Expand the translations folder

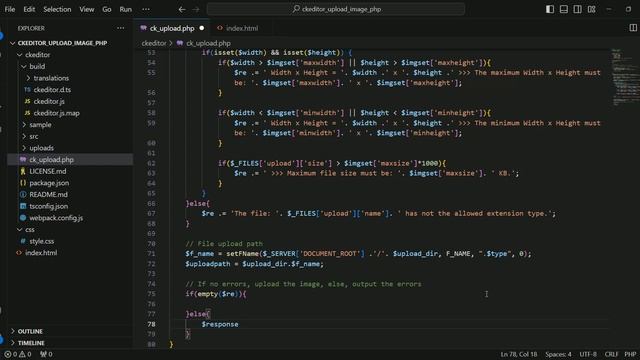(51, 78)
